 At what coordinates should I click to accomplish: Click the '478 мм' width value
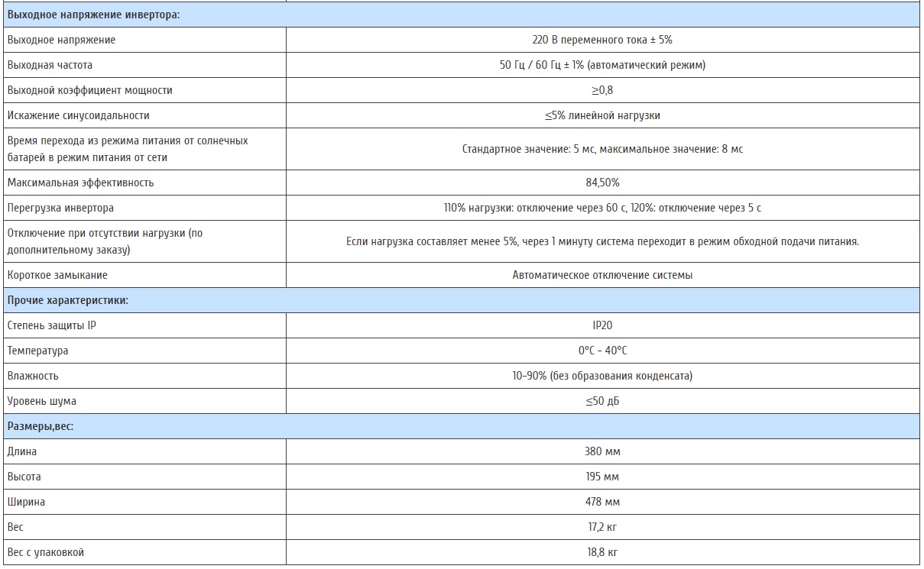[x=602, y=502]
